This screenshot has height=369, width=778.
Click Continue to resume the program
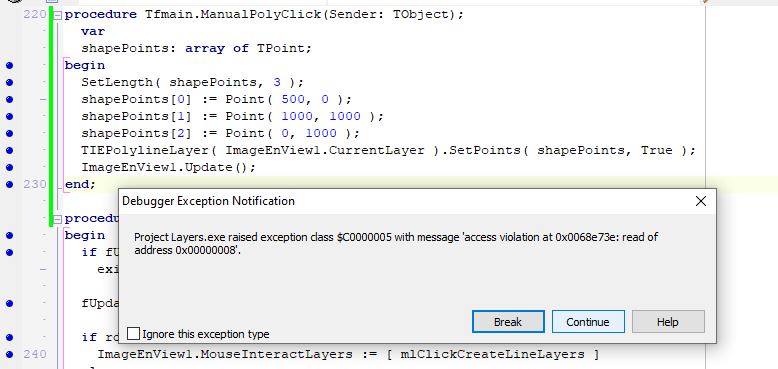pos(588,321)
